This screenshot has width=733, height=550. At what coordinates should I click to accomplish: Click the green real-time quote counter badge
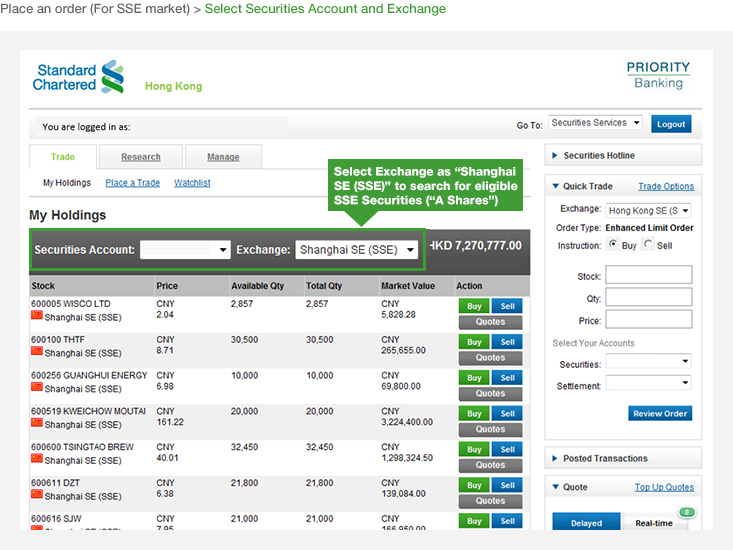[x=687, y=512]
